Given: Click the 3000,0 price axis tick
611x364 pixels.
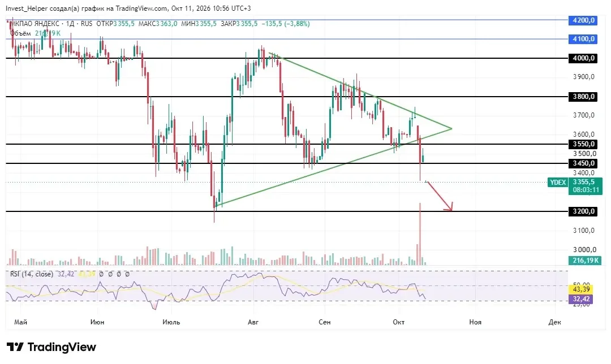Looking at the screenshot, I should [584, 250].
